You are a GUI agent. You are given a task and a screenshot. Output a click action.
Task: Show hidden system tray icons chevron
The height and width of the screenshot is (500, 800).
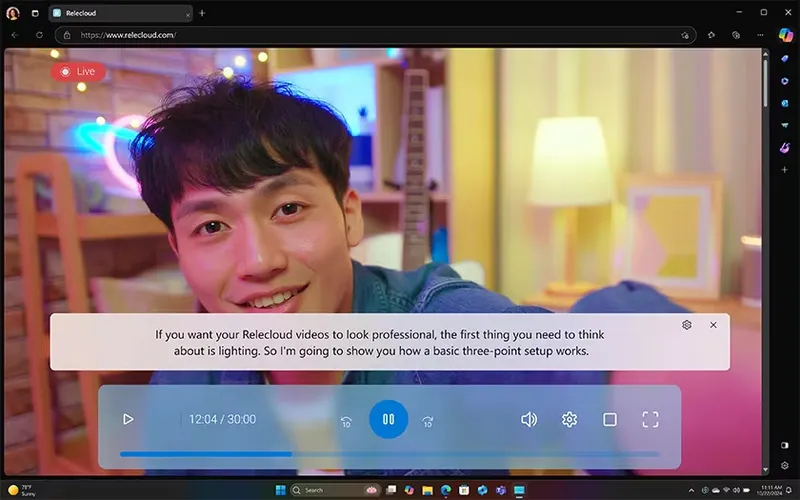[691, 490]
